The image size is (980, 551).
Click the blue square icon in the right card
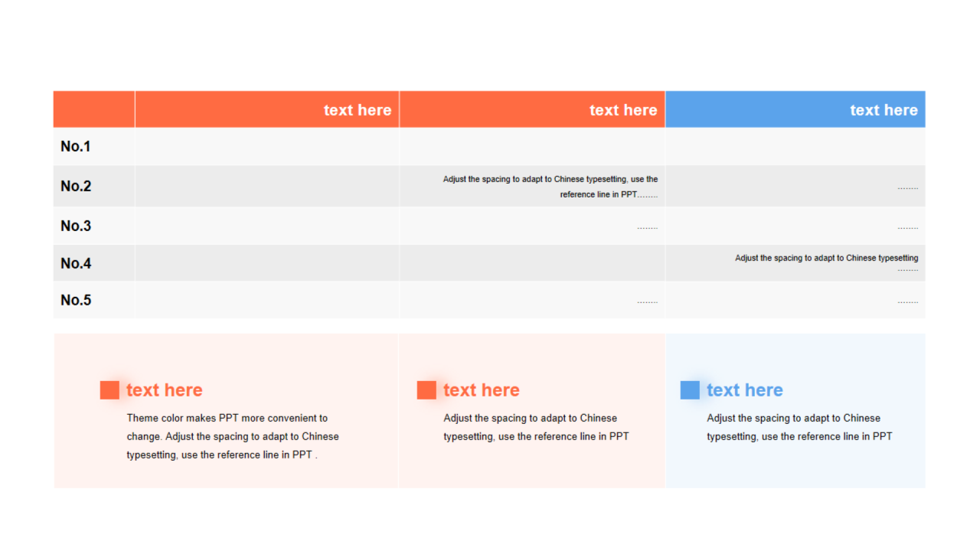pyautogui.click(x=690, y=390)
